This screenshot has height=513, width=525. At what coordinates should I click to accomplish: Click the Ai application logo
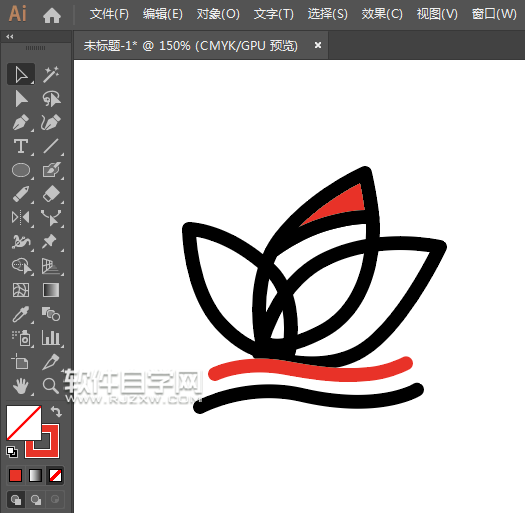click(x=17, y=14)
